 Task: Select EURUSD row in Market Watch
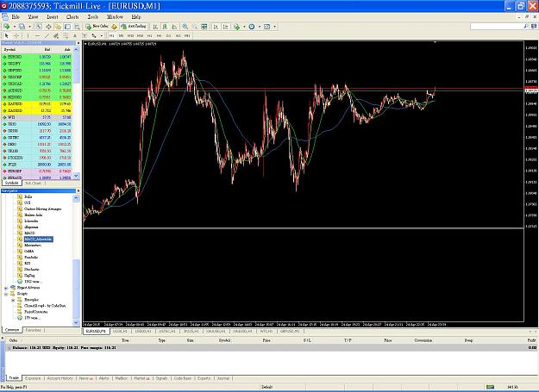click(36, 57)
